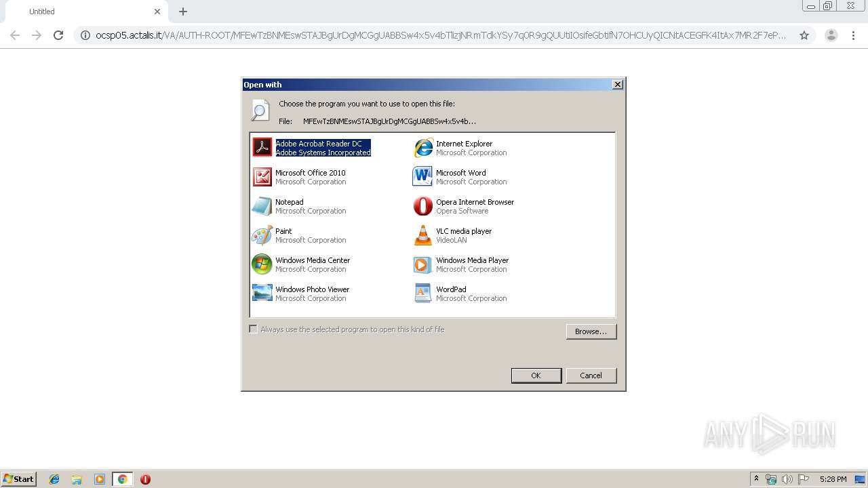Image resolution: width=868 pixels, height=488 pixels.
Task: Choose the Windows Media Center icon
Action: [262, 264]
